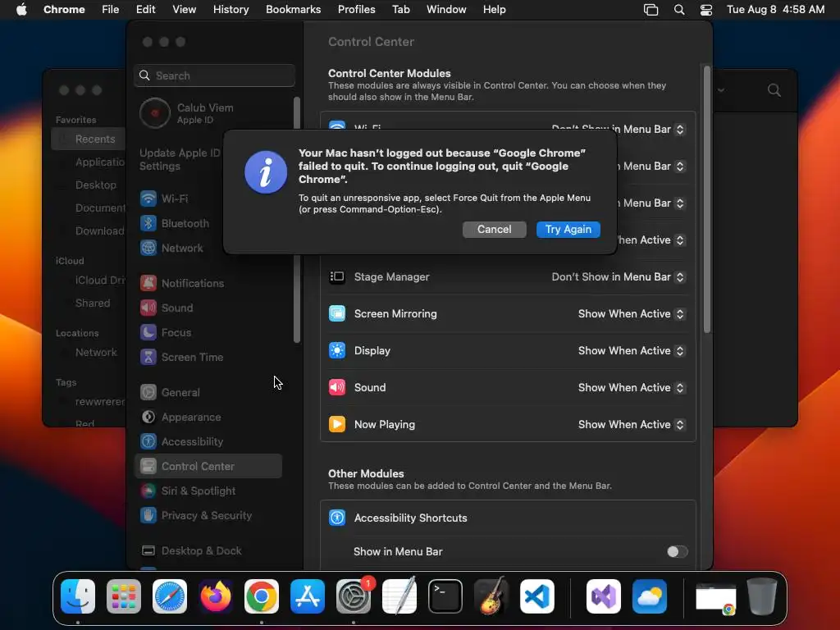Viewport: 840px width, 630px height.
Task: Open Finder from the Dock
Action: pyautogui.click(x=78, y=596)
